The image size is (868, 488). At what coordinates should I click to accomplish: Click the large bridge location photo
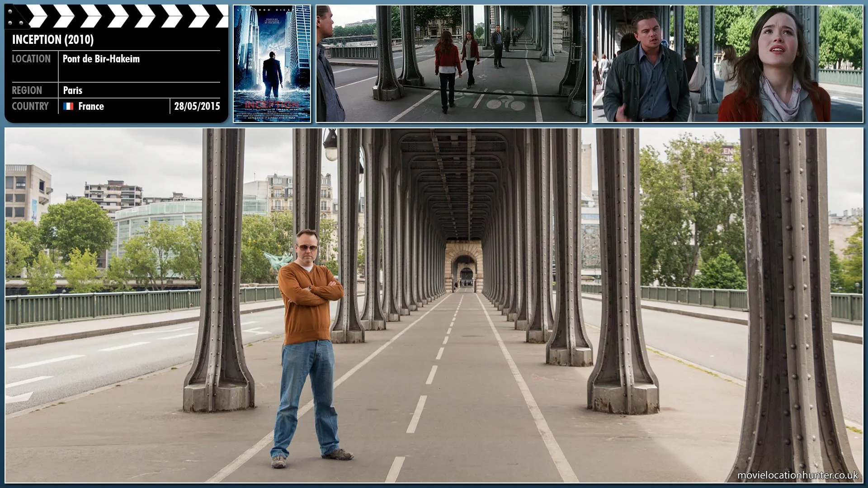click(x=434, y=305)
